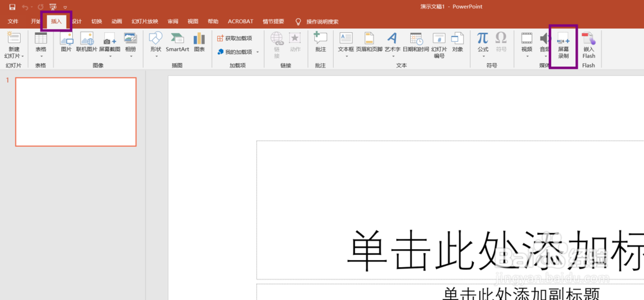Switch to the 插入 ribbon tab
Image resolution: width=644 pixels, height=300 pixels.
coord(56,22)
